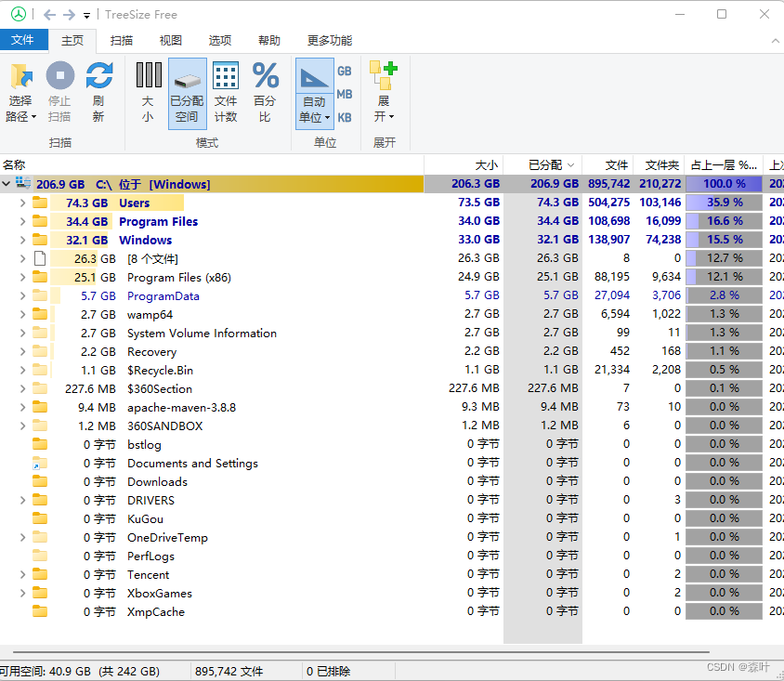Set display unit to MB
This screenshot has height=681, width=784.
(x=344, y=94)
